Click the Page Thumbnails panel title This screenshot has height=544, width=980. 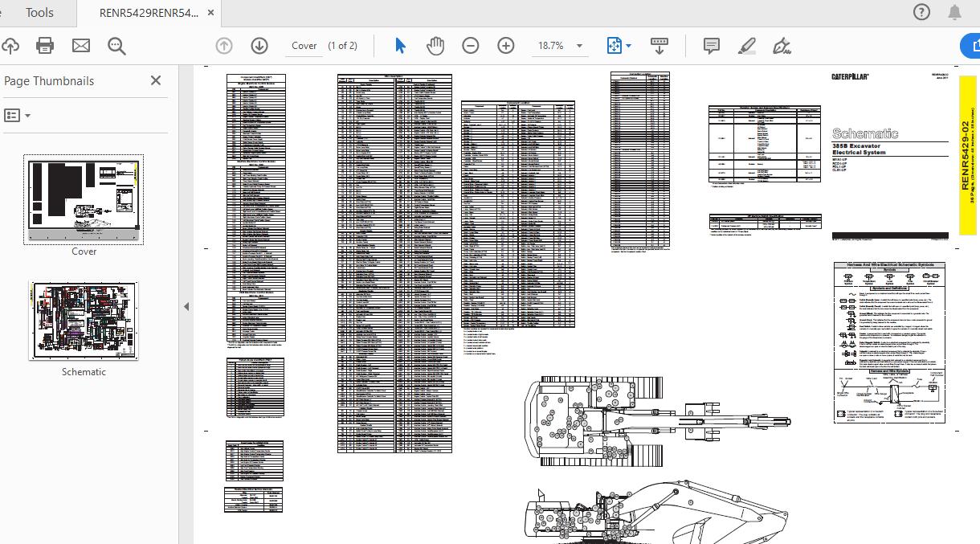point(49,81)
